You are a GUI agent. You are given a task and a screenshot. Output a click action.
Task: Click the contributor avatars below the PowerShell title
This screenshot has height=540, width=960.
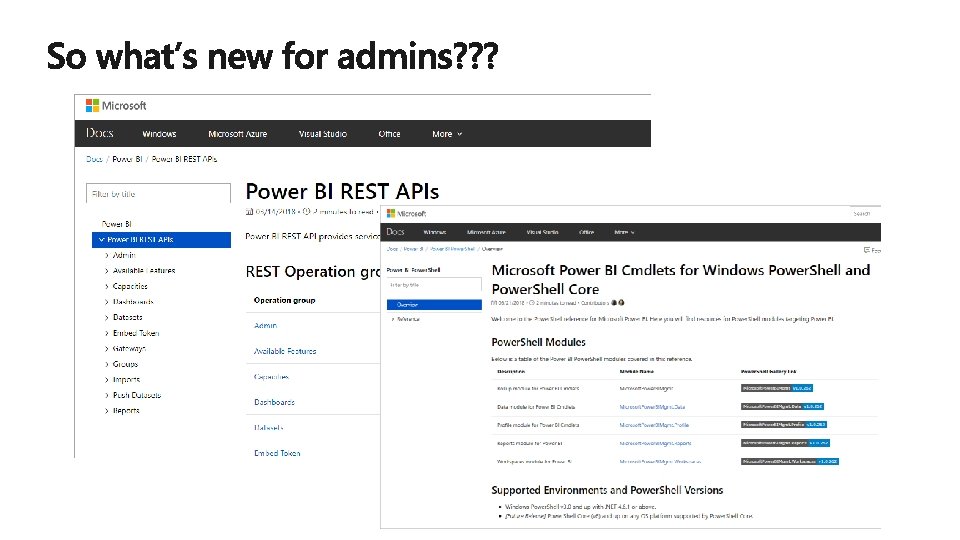618,302
